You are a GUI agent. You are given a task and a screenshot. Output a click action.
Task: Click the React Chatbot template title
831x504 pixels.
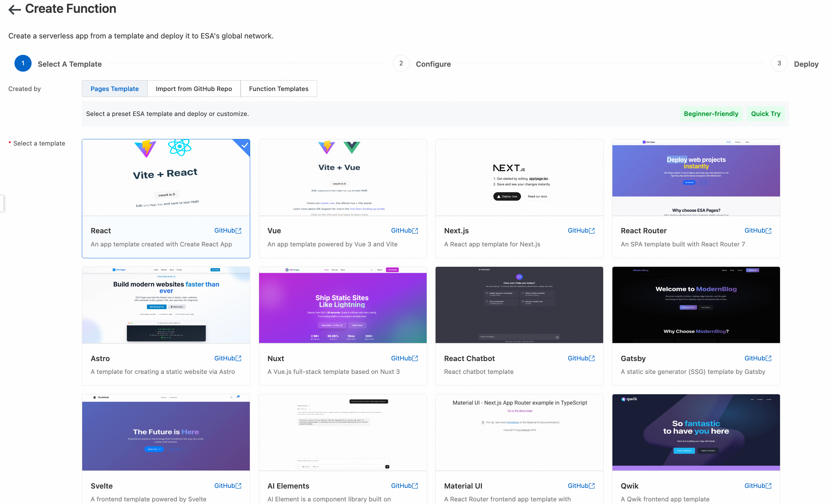[469, 358]
